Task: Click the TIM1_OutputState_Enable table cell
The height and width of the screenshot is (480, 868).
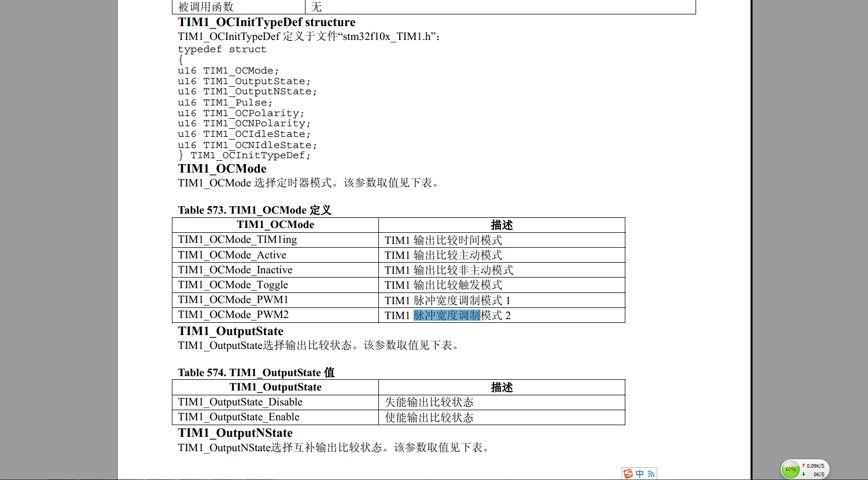Action: pos(238,417)
